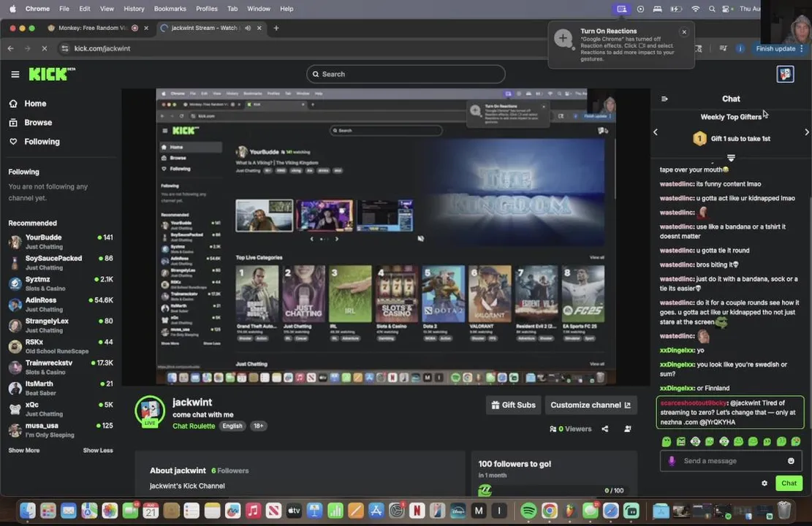Go back in Chrome
The height and width of the screenshot is (526, 812).
[x=11, y=48]
